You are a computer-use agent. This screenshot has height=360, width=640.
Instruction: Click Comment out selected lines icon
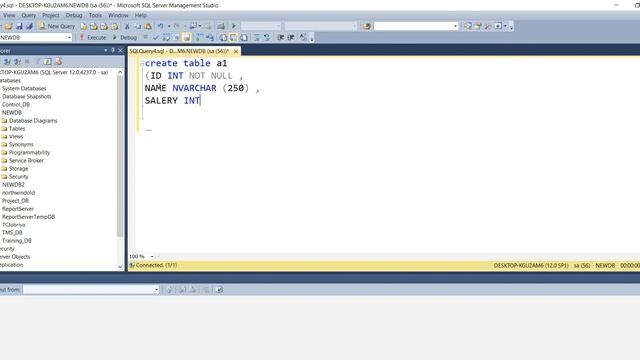[257, 38]
